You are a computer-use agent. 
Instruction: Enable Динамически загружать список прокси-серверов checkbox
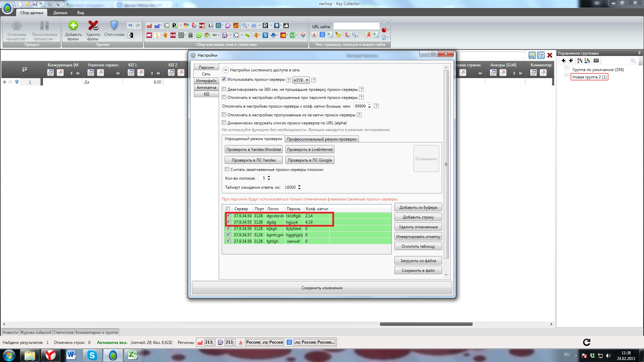click(x=224, y=123)
